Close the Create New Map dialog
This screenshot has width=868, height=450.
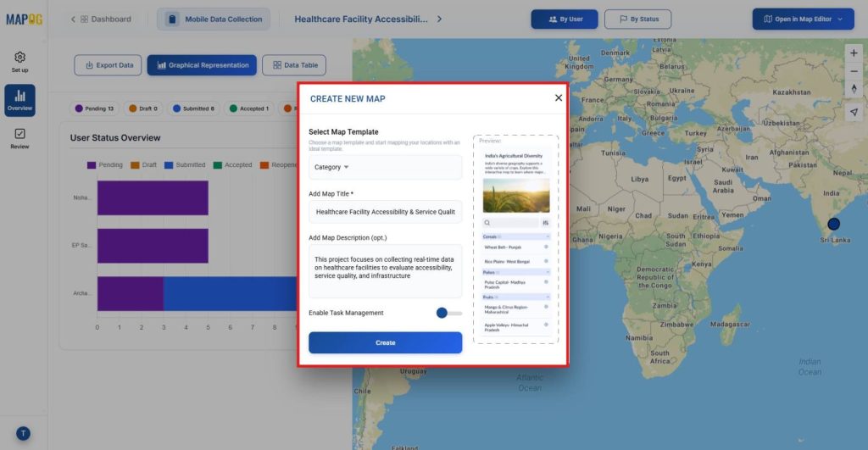click(x=558, y=98)
